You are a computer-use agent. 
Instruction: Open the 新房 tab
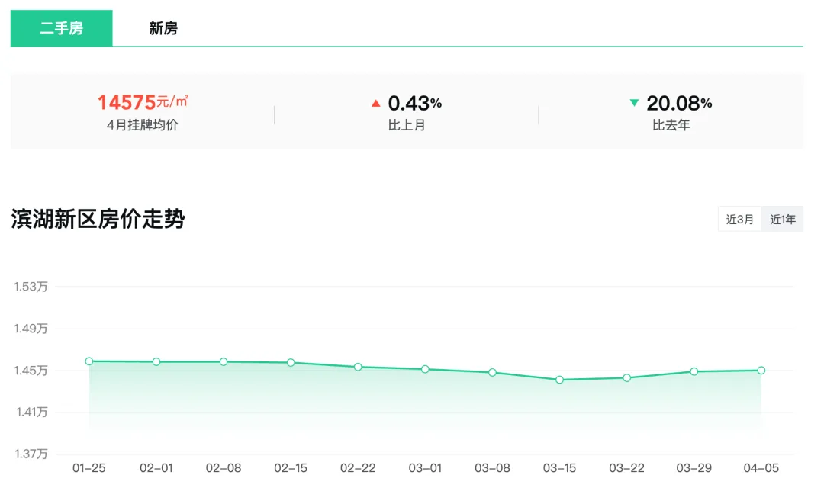[163, 29]
